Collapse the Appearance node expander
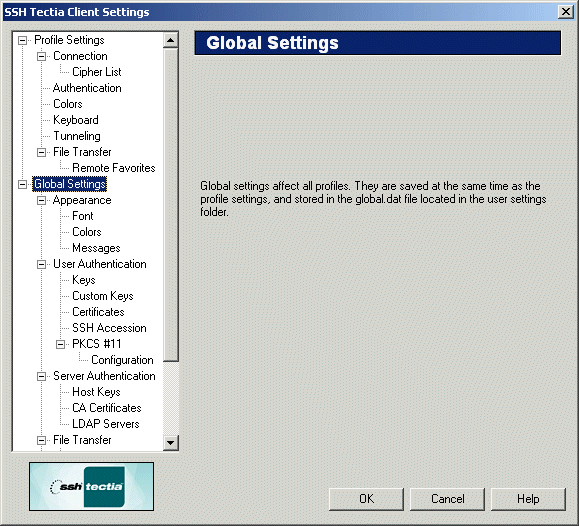The height and width of the screenshot is (526, 579). (x=41, y=200)
